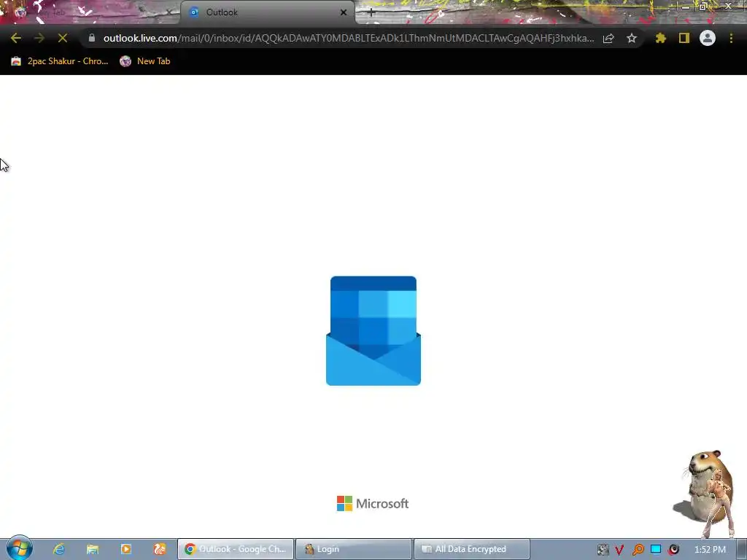Minimize the Chrome window
Image resolution: width=747 pixels, height=560 pixels.
point(686,7)
